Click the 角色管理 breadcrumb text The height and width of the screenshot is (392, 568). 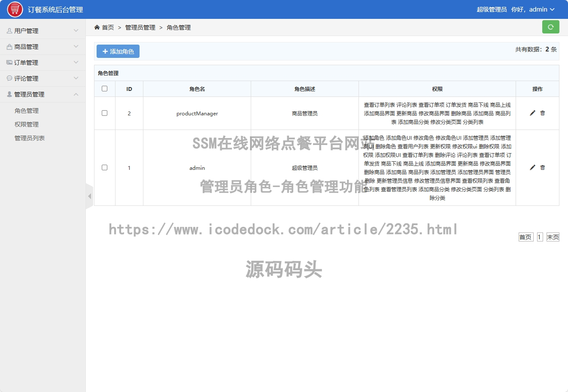(x=179, y=27)
